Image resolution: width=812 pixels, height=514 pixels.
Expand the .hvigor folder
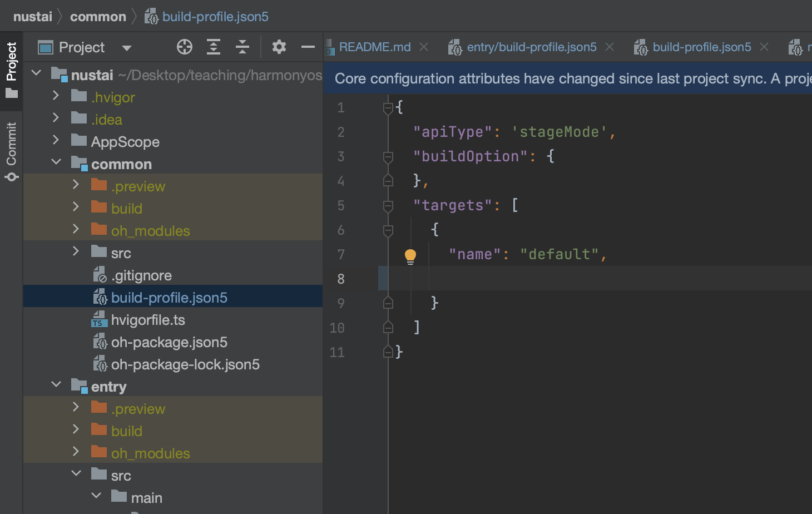(x=56, y=95)
